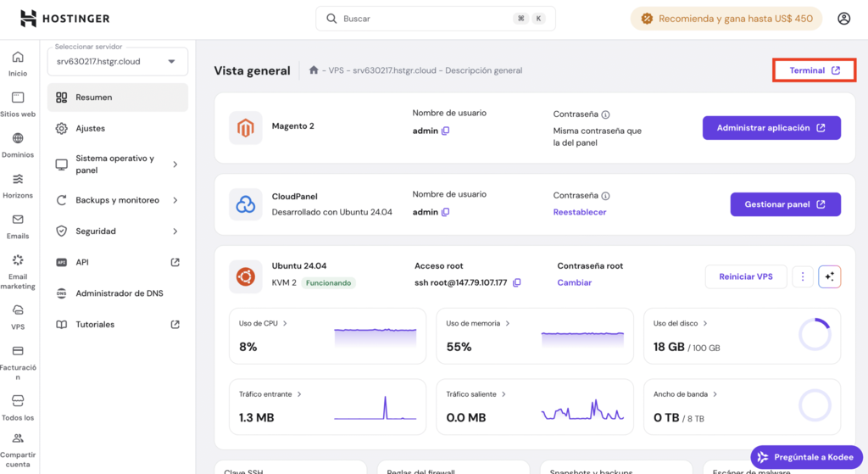Click the Tráfico saliente graph
This screenshot has height=474, width=868.
point(582,410)
